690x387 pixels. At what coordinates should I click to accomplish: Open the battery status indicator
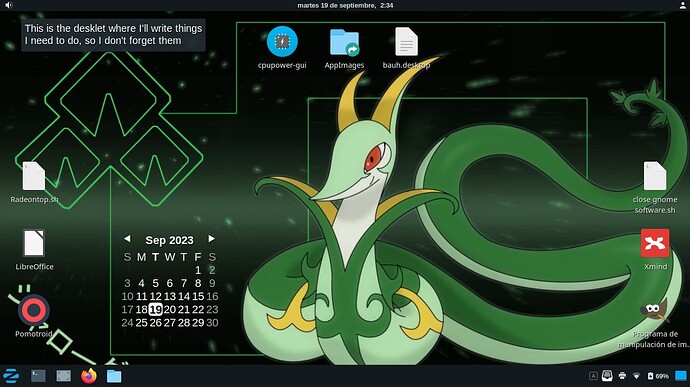(x=658, y=376)
